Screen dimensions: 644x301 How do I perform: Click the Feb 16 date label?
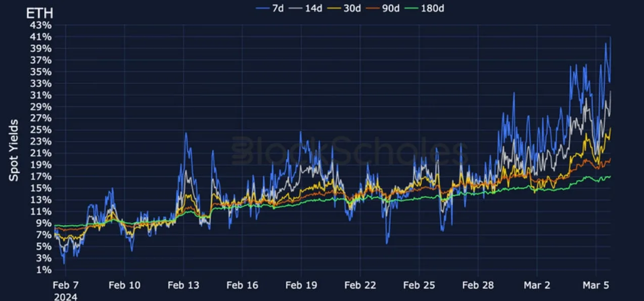point(243,285)
